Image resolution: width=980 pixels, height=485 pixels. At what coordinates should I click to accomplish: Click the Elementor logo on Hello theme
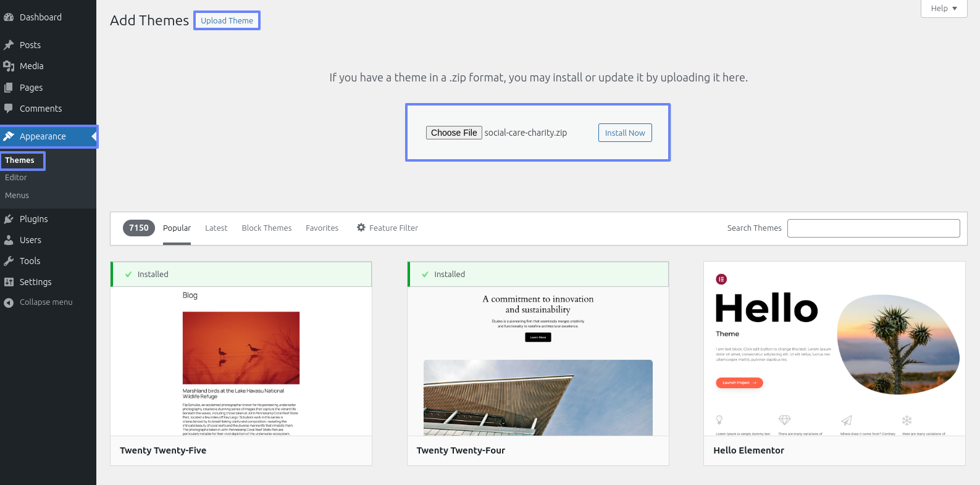tap(721, 280)
